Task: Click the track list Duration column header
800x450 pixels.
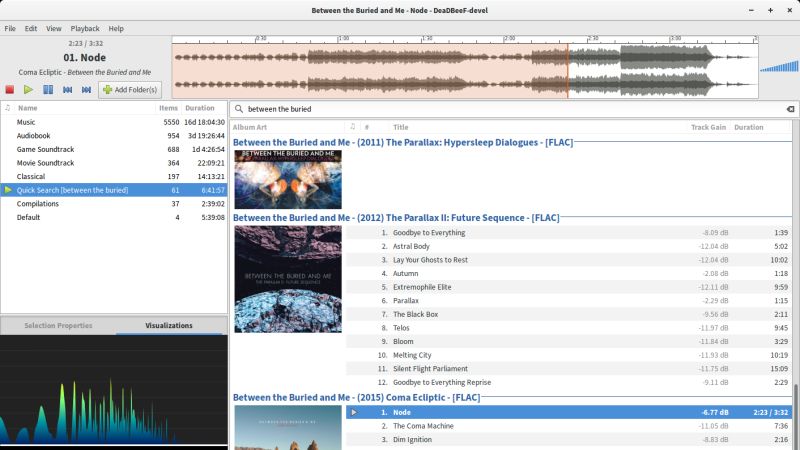Action: click(x=748, y=127)
